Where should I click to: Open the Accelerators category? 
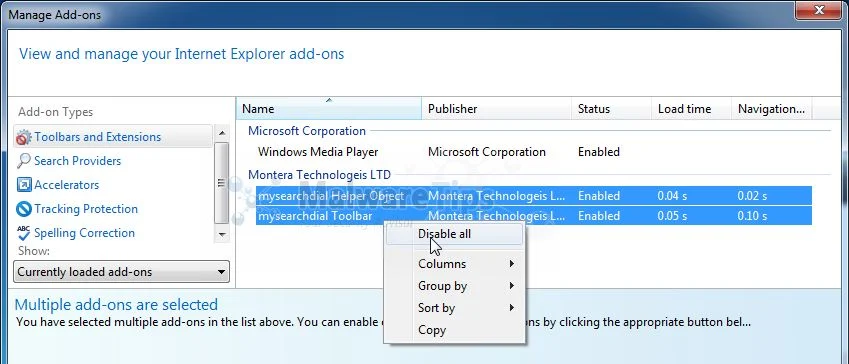click(x=67, y=185)
